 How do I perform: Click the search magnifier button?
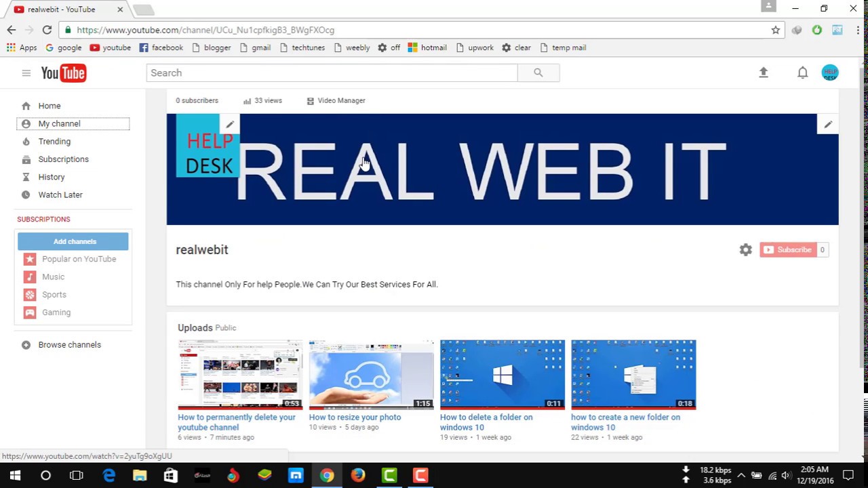click(538, 73)
